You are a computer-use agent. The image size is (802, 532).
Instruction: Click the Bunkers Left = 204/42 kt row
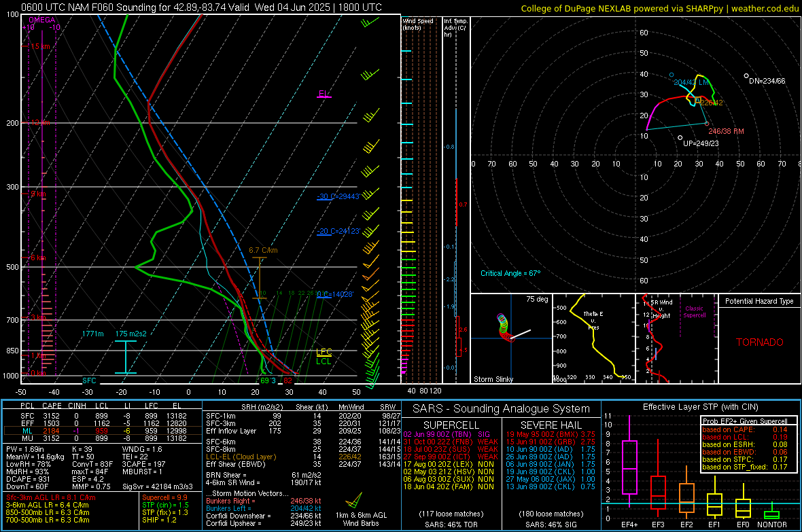coord(264,508)
